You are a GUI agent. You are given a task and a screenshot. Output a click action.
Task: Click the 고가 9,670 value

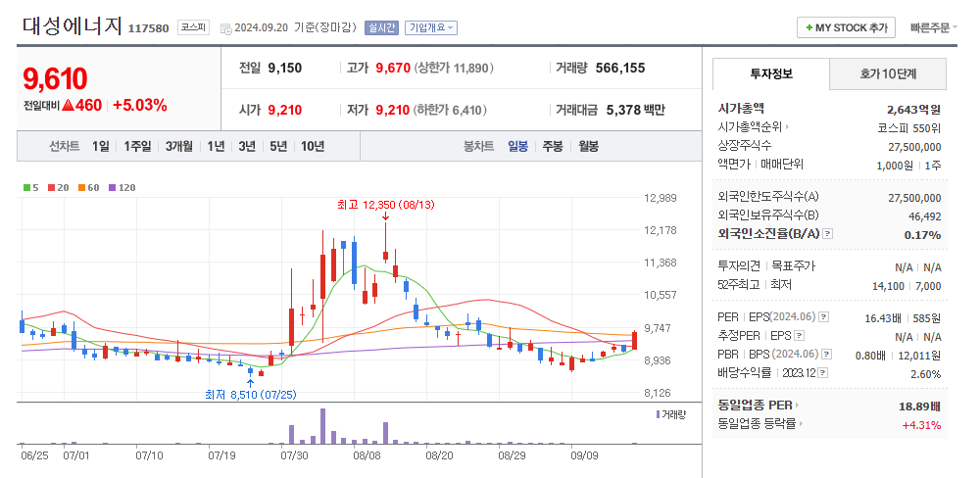pos(393,69)
